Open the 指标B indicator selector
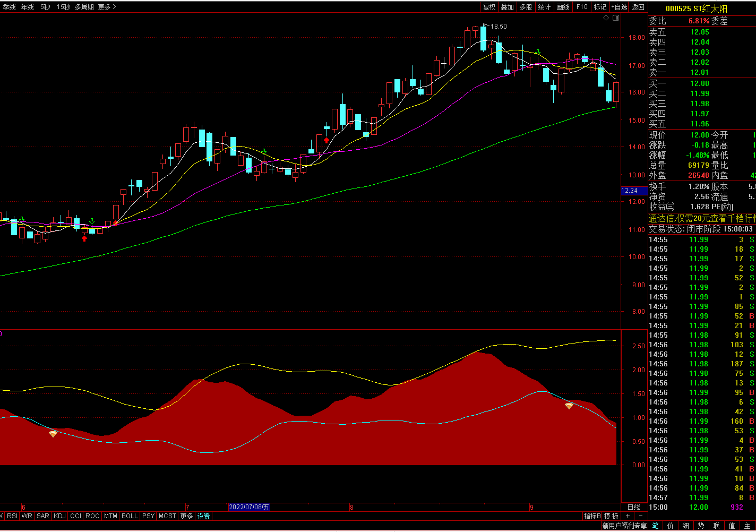Screen dimensions: 756x532 pos(592,516)
